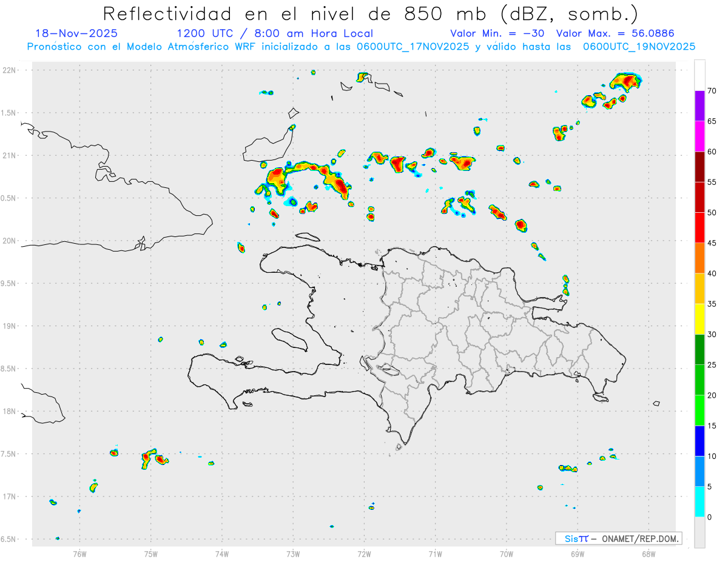The height and width of the screenshot is (562, 728).
Task: Select the '72W' longitude label
Action: [364, 553]
